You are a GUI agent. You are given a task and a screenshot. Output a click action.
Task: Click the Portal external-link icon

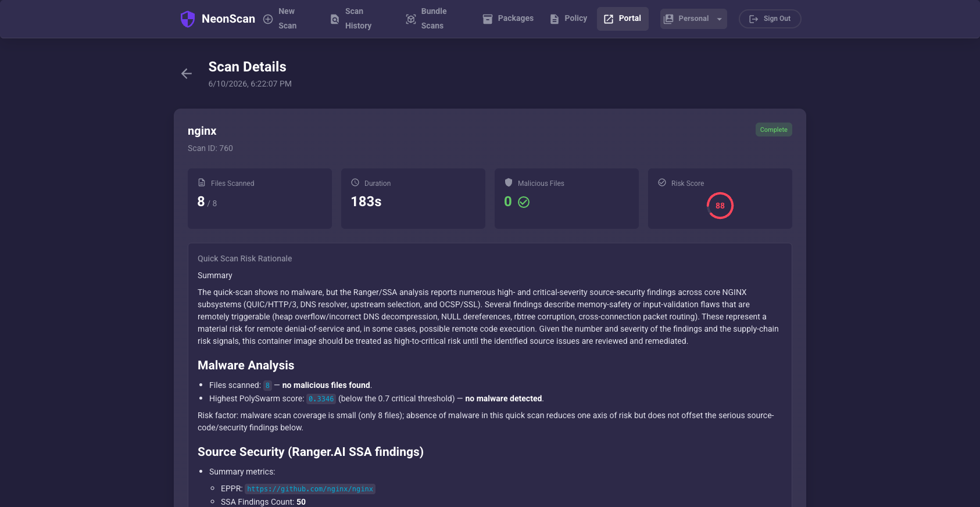[x=609, y=19]
